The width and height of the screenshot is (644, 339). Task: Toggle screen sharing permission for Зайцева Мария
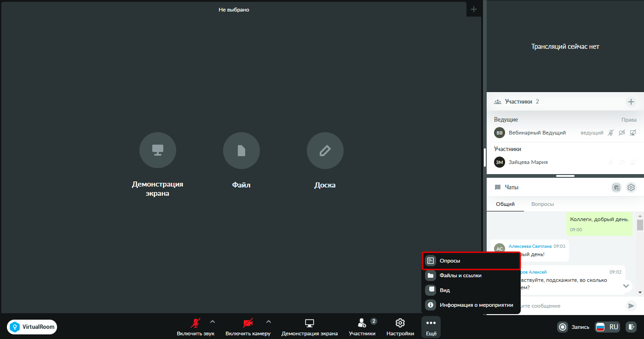[x=633, y=162]
